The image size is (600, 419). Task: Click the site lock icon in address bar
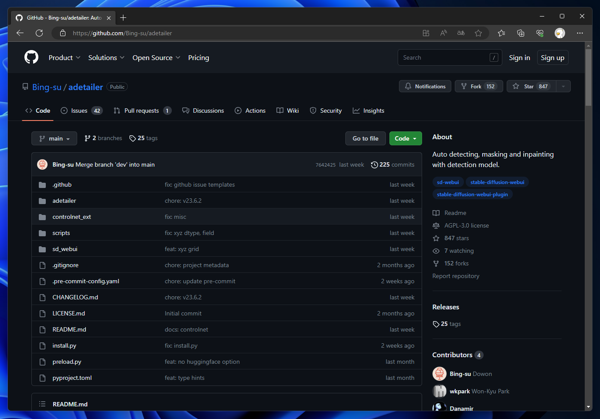coord(63,33)
